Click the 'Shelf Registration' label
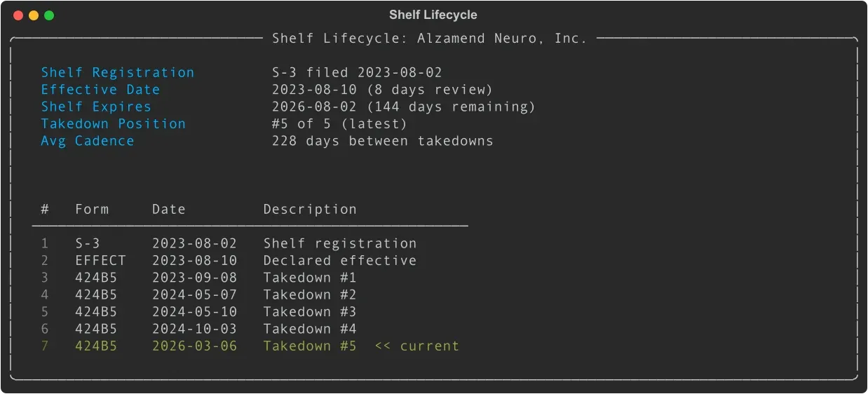The height and width of the screenshot is (394, 868). [x=118, y=73]
